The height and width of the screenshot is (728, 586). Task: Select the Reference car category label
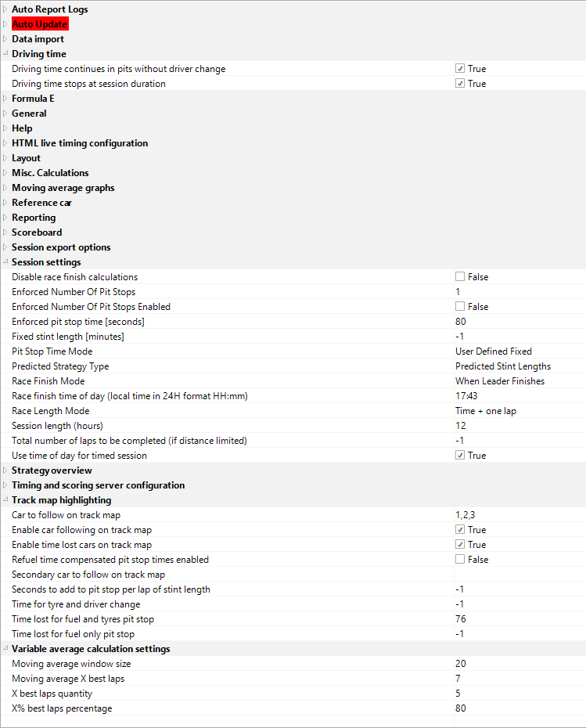[41, 203]
